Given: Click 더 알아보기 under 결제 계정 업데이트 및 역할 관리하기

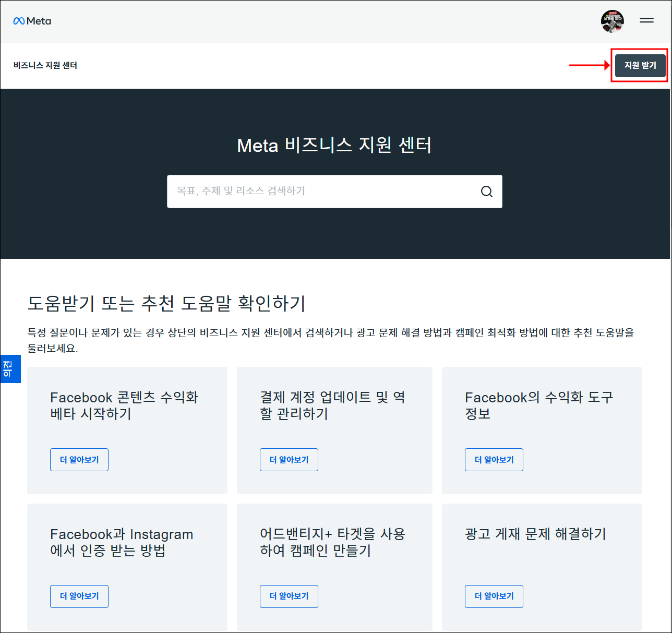Looking at the screenshot, I should coord(289,460).
